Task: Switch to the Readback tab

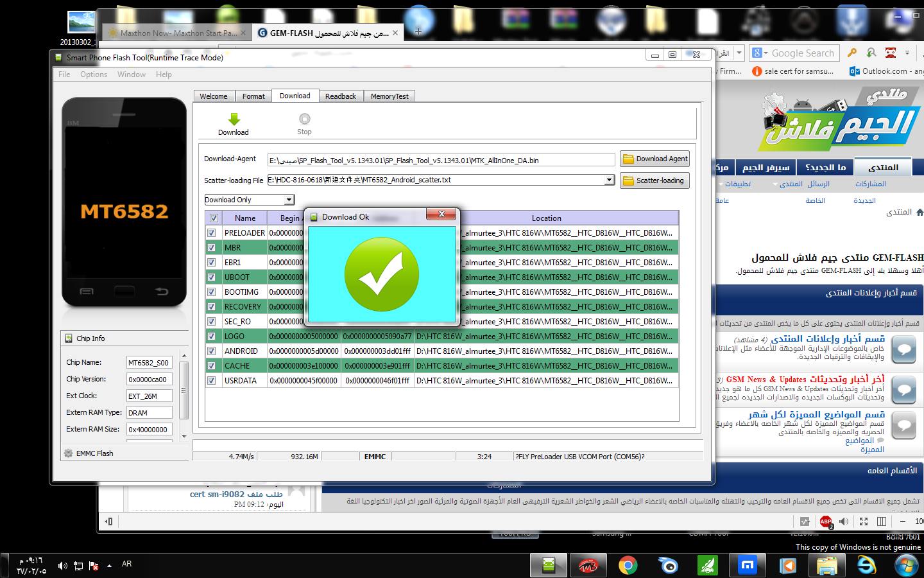Action: click(x=341, y=96)
